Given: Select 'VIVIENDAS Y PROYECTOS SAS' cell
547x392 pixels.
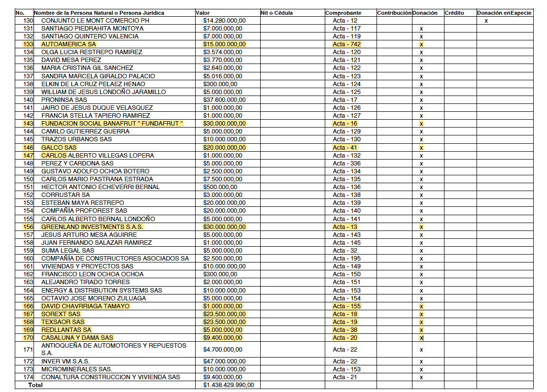Looking at the screenshot, I should pyautogui.click(x=87, y=266).
